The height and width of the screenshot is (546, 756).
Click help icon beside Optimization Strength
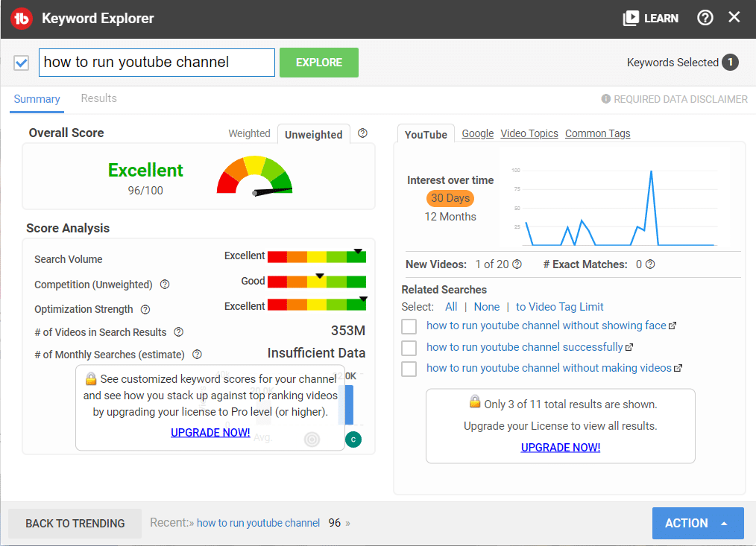click(x=145, y=309)
